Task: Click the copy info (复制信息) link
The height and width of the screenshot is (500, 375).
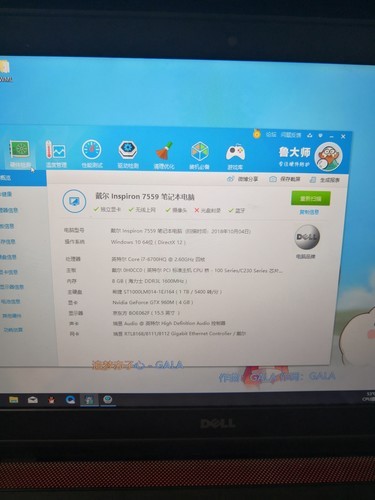Action: pos(309,212)
